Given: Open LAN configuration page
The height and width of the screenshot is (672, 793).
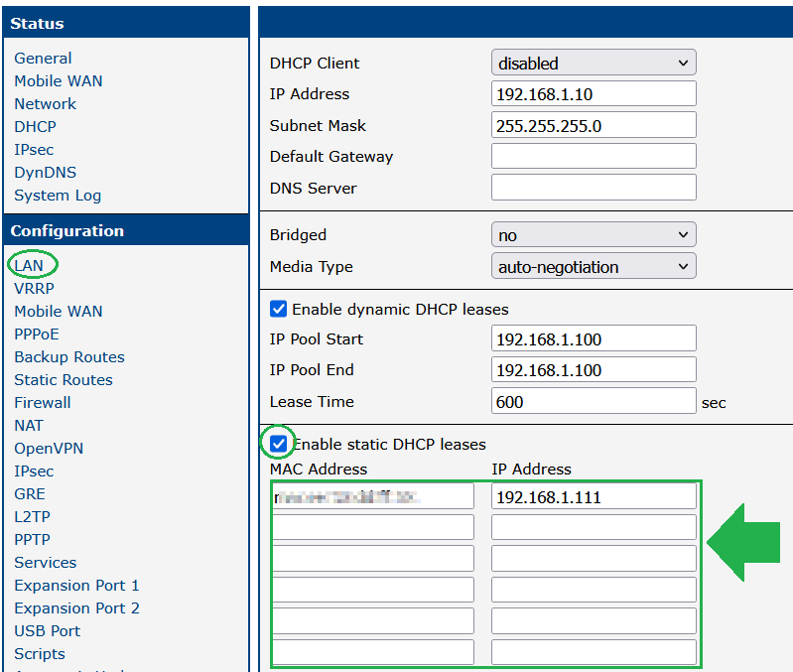Looking at the screenshot, I should coord(29,265).
